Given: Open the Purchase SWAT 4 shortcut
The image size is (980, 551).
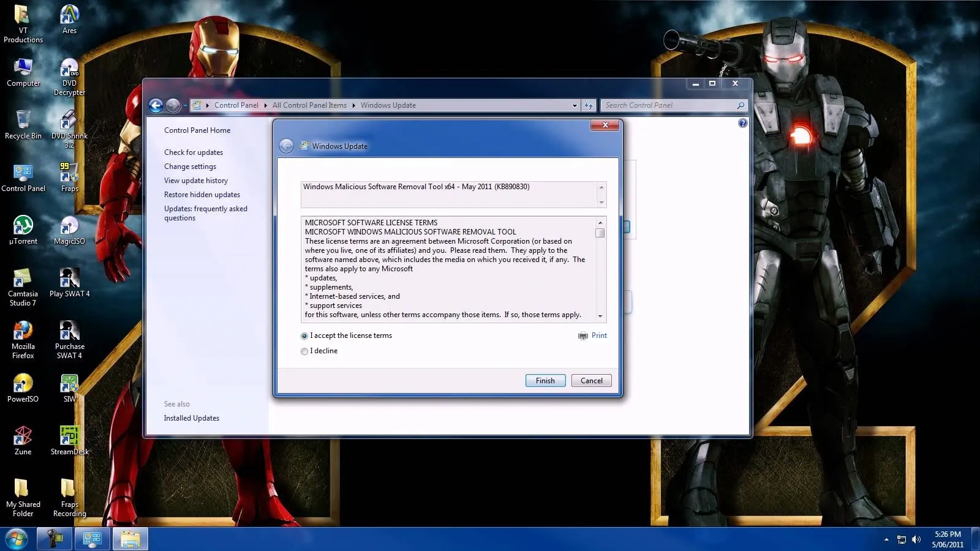Looking at the screenshot, I should [x=69, y=340].
